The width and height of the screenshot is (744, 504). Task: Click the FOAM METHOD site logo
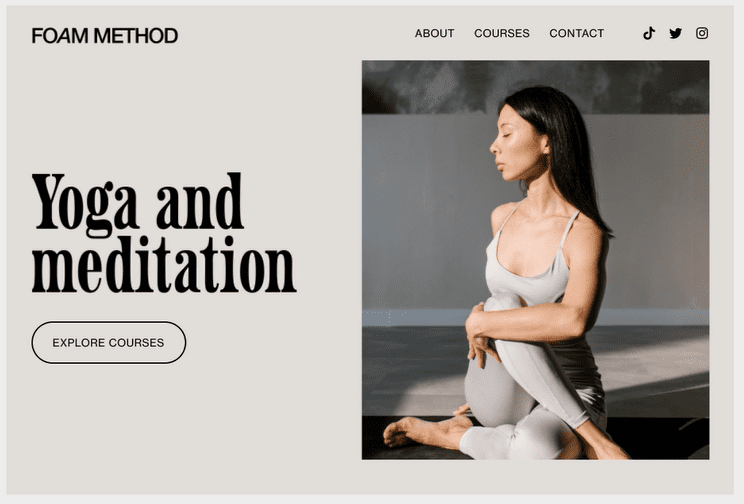tap(104, 36)
